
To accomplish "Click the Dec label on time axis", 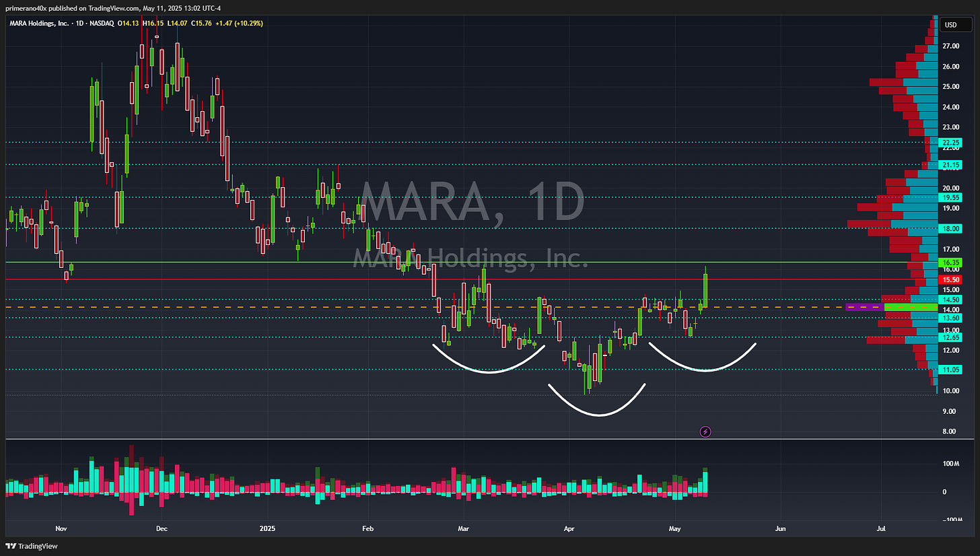I will coord(162,529).
